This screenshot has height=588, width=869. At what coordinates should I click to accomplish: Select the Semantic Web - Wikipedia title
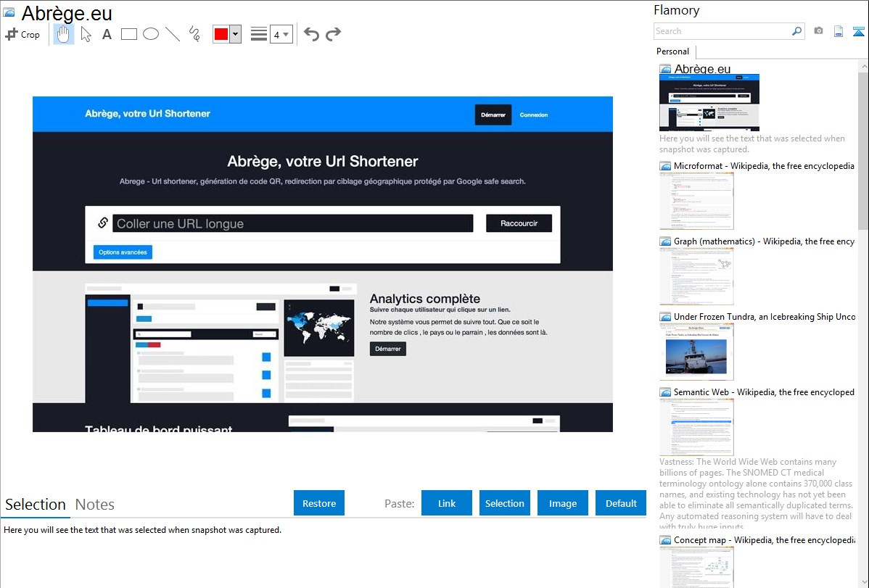[x=764, y=392]
